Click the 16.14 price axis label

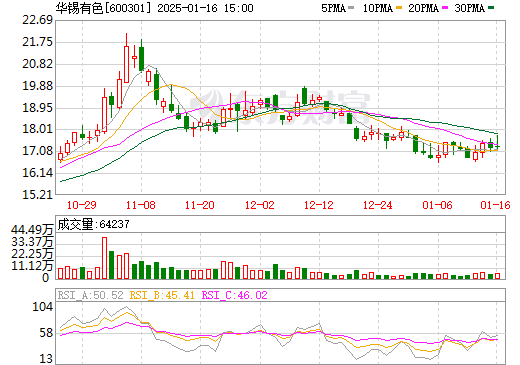pos(37,173)
